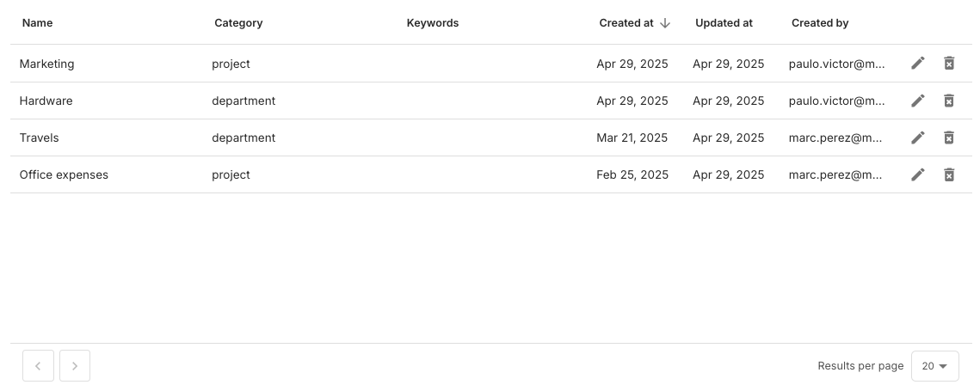The width and height of the screenshot is (980, 391).
Task: Delete the Hardware entry
Action: click(949, 101)
